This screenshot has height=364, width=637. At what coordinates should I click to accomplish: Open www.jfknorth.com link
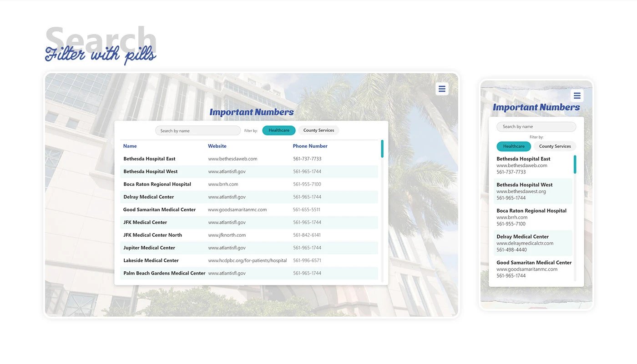pyautogui.click(x=227, y=235)
